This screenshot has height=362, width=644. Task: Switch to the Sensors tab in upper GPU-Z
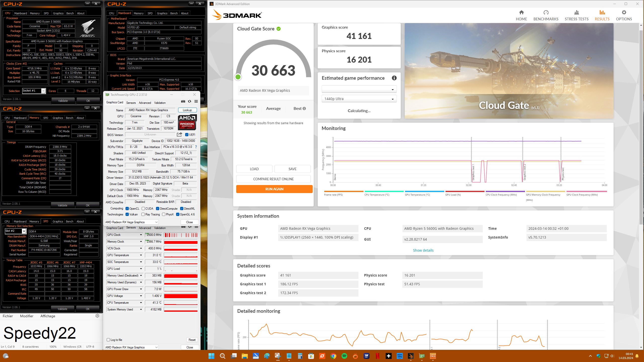click(131, 103)
